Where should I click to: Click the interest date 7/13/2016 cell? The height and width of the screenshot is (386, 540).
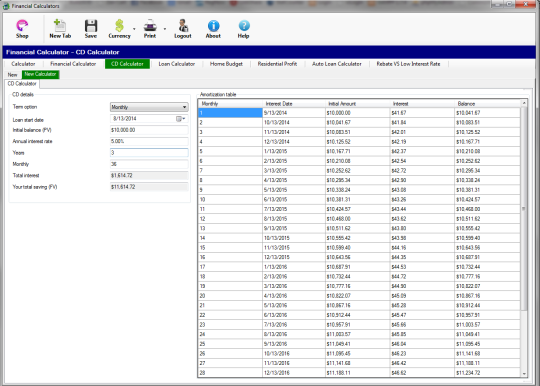[x=293, y=325]
